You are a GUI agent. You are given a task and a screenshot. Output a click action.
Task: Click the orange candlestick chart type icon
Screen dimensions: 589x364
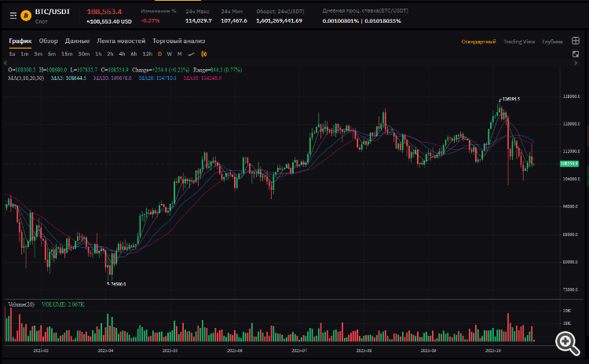click(x=203, y=54)
